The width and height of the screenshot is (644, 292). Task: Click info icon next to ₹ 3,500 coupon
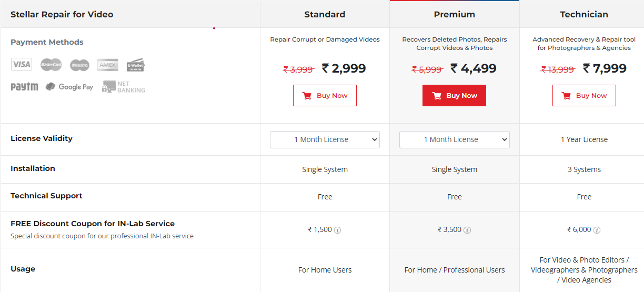tap(467, 230)
